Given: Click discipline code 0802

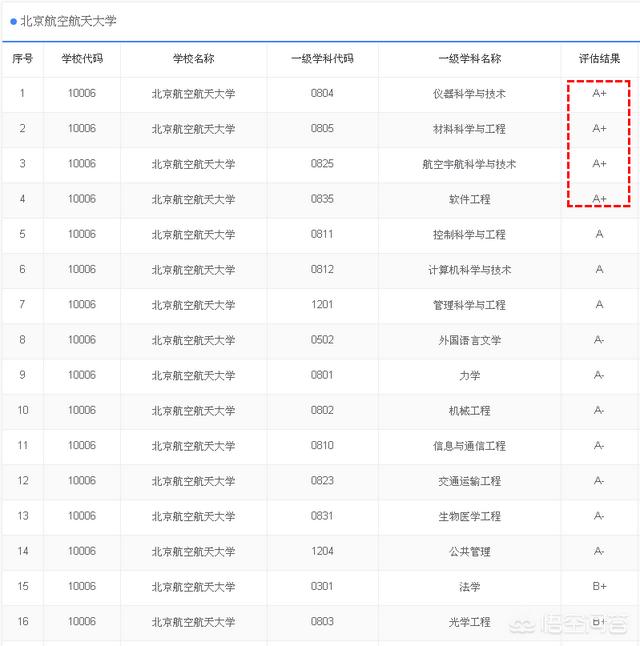Looking at the screenshot, I should [x=322, y=410].
